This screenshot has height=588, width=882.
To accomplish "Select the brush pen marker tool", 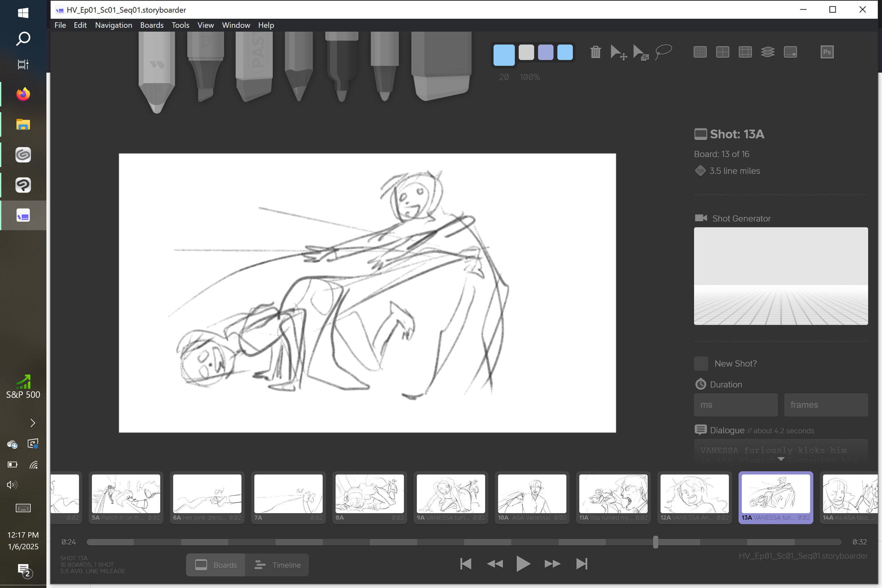I will [205, 66].
